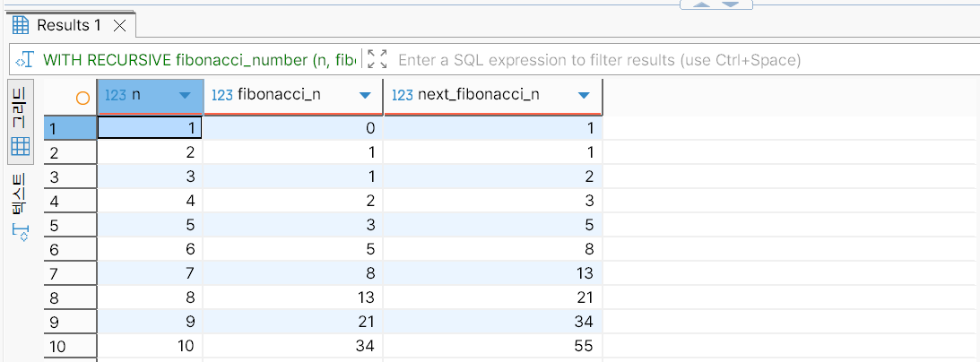This screenshot has width=980, height=362.
Task: Open the dropdown arrow of the fibonacci_n column
Action: [x=365, y=96]
